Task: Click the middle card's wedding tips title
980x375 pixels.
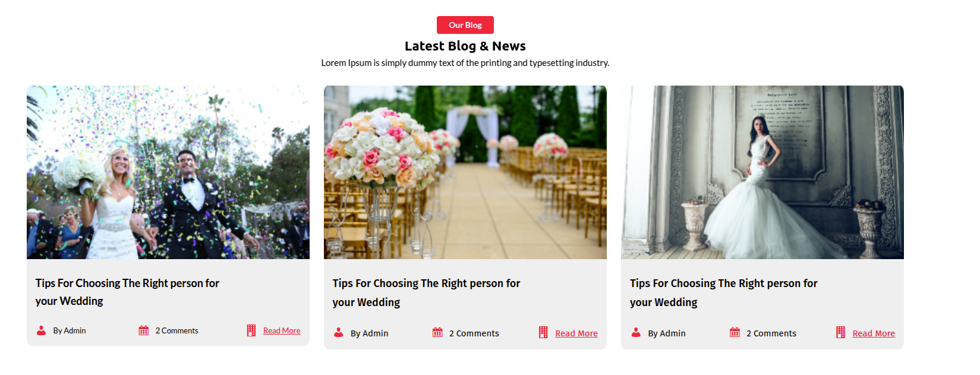Action: point(426,292)
